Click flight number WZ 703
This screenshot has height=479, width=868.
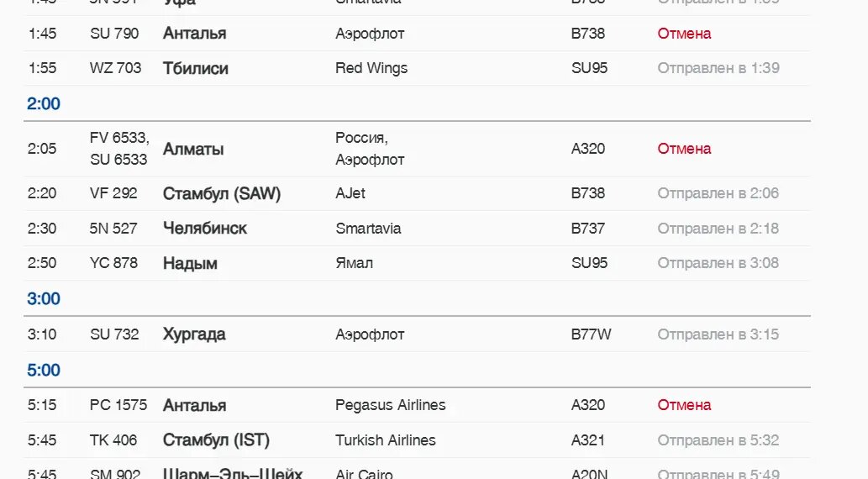(x=115, y=68)
